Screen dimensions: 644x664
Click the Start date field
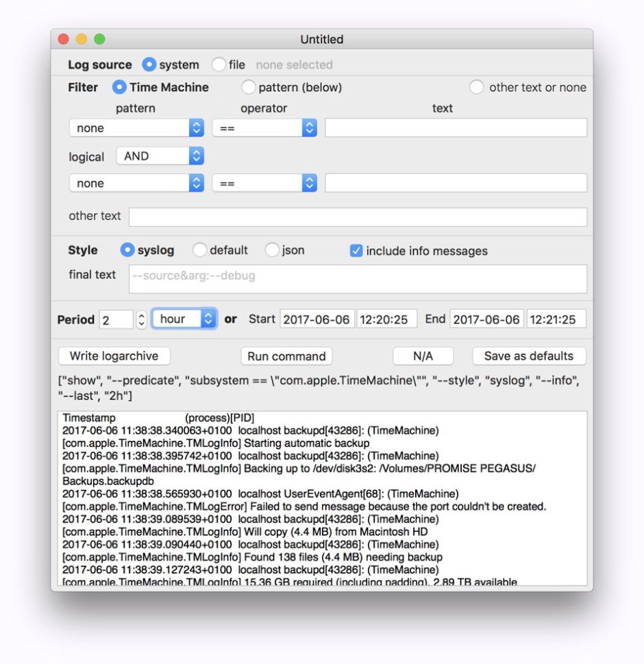316,319
